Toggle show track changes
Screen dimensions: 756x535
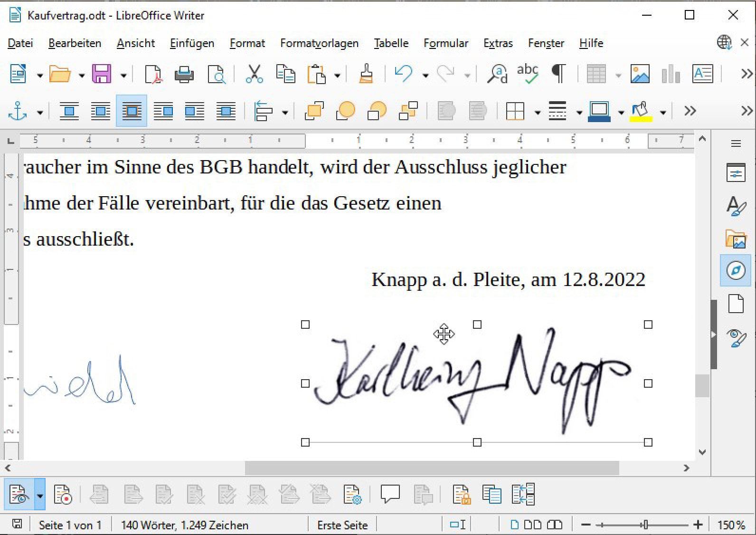tap(19, 494)
